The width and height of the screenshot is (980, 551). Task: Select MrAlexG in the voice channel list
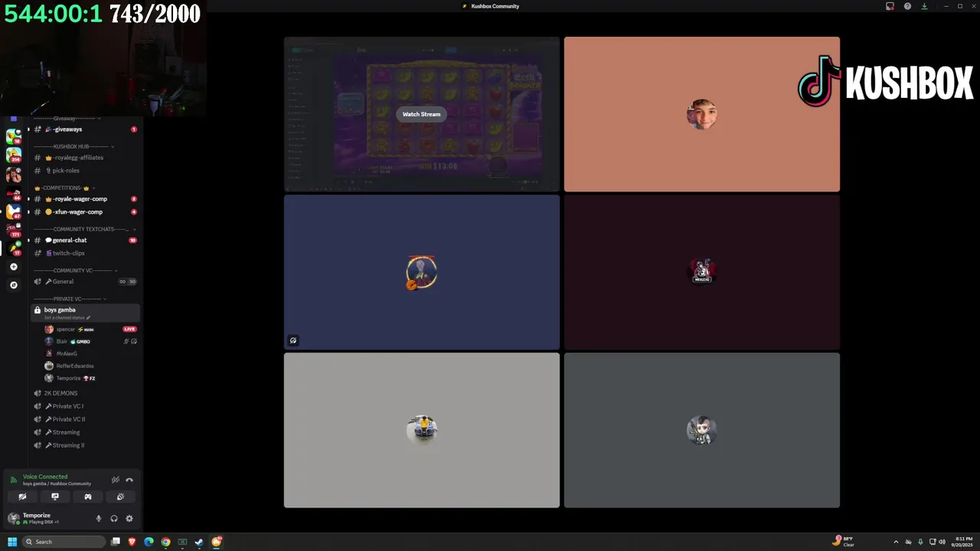90,354
